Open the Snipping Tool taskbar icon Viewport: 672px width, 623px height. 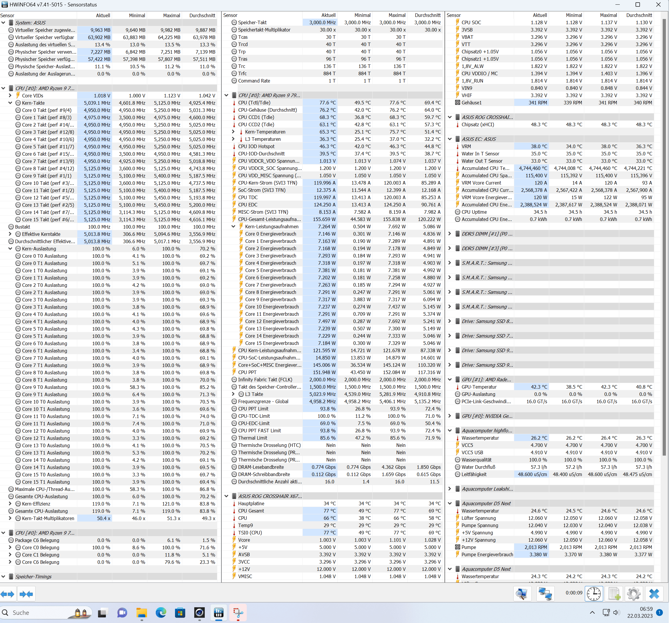238,613
